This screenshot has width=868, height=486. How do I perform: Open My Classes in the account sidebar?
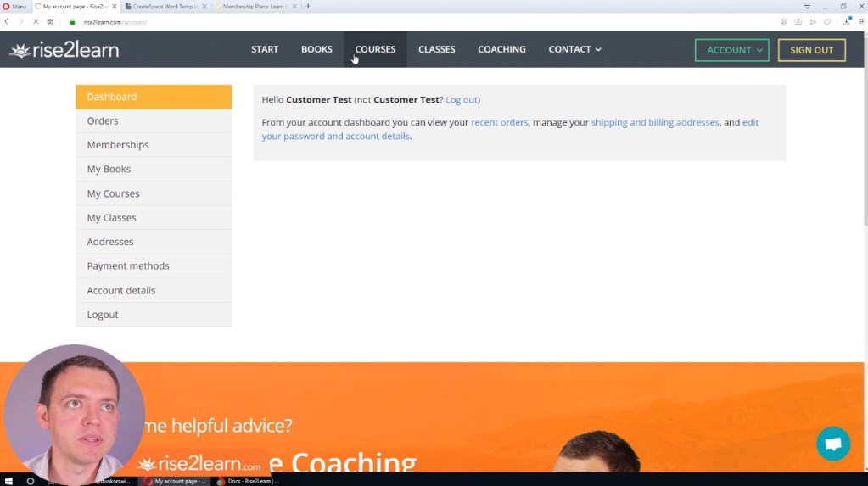(154, 217)
